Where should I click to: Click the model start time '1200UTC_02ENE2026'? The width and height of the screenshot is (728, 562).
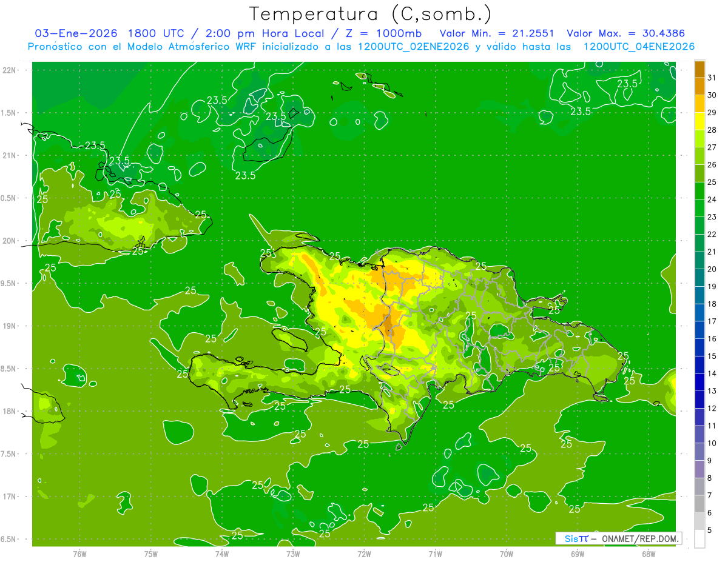(x=415, y=47)
